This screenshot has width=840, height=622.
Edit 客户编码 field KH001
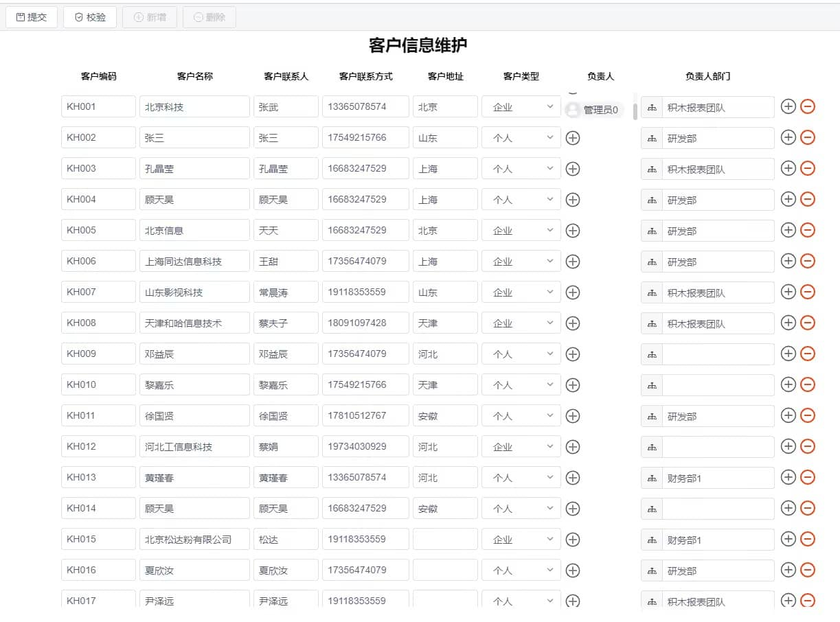pyautogui.click(x=98, y=107)
